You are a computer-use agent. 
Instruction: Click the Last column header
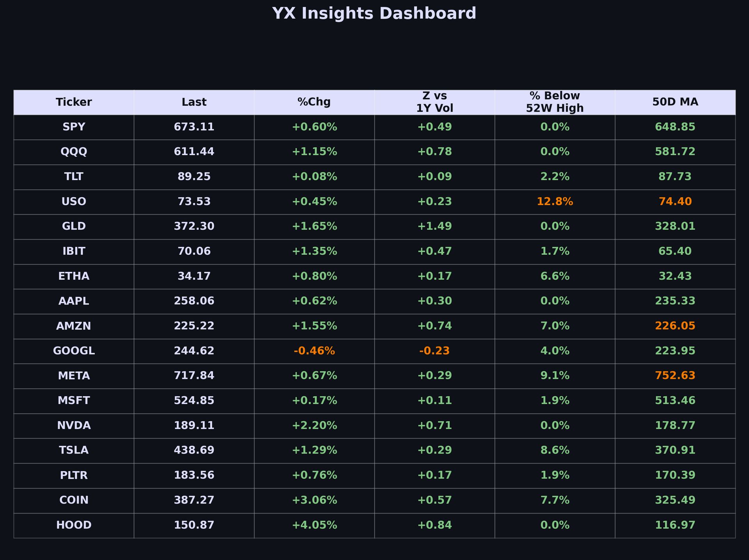(x=194, y=102)
